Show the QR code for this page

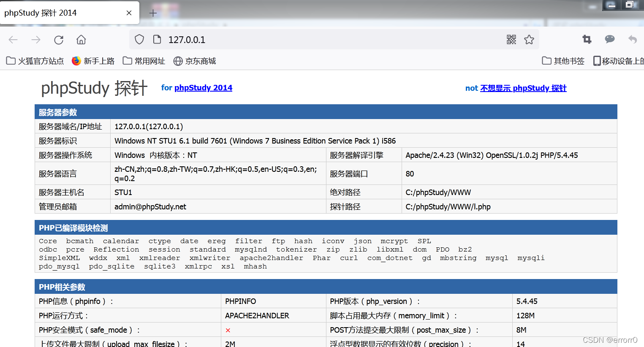pos(511,40)
